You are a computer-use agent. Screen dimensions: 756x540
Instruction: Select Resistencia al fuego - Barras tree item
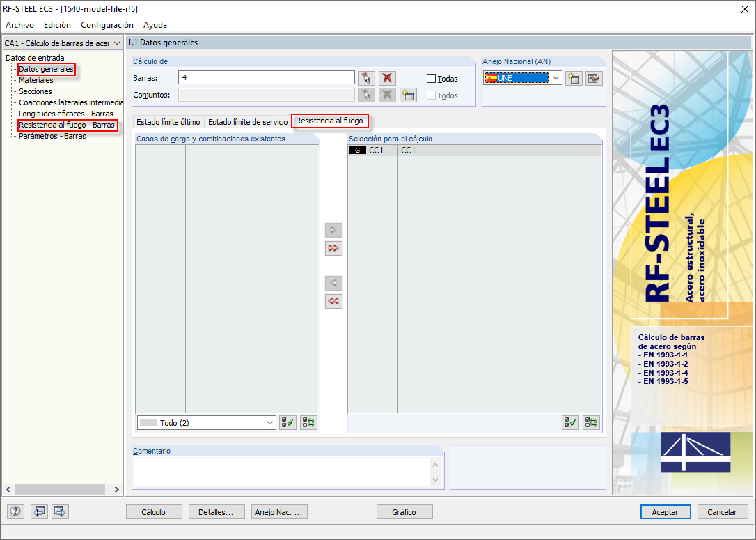(x=67, y=125)
